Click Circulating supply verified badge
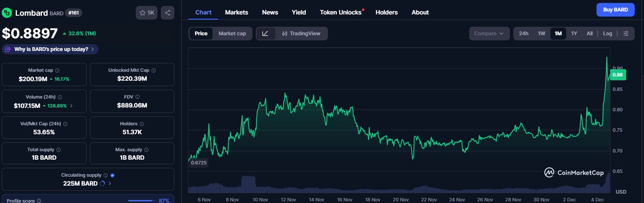 112,175
